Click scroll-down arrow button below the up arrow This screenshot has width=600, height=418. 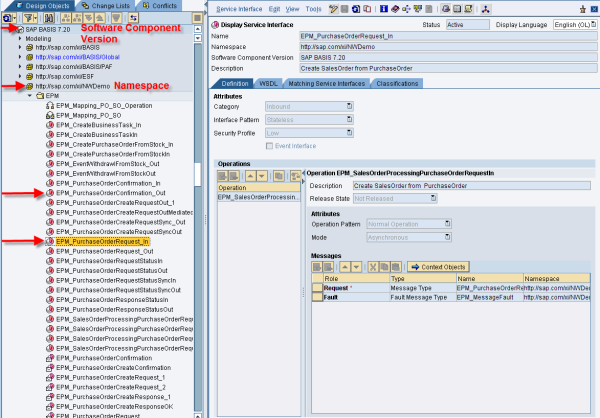coord(198,38)
